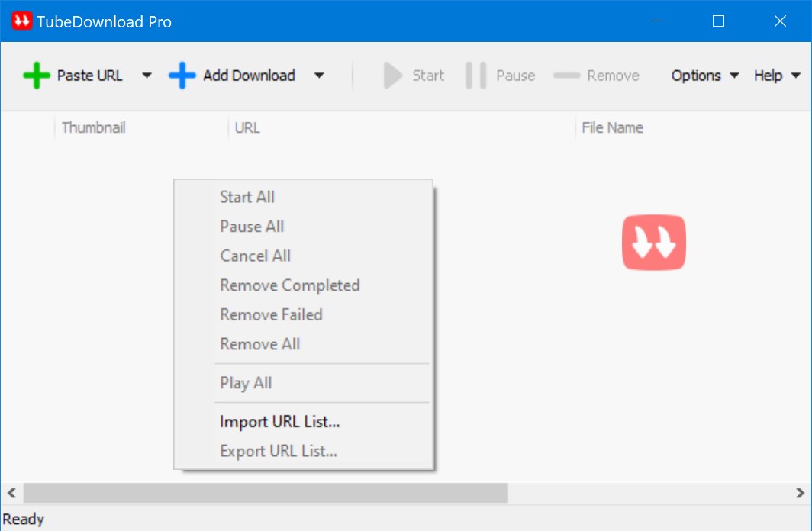The width and height of the screenshot is (812, 531).
Task: Click the Remove icon in the toolbar
Action: coord(567,75)
